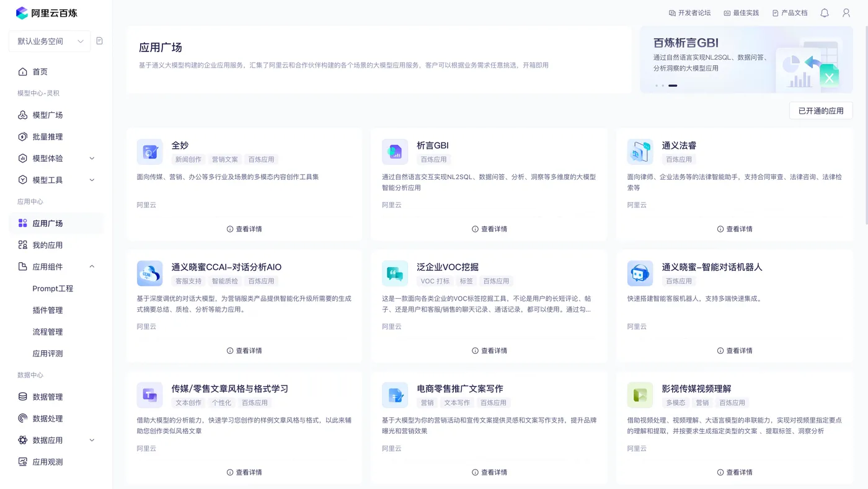Click the 智能质检 tag
The image size is (868, 489).
pyautogui.click(x=224, y=281)
